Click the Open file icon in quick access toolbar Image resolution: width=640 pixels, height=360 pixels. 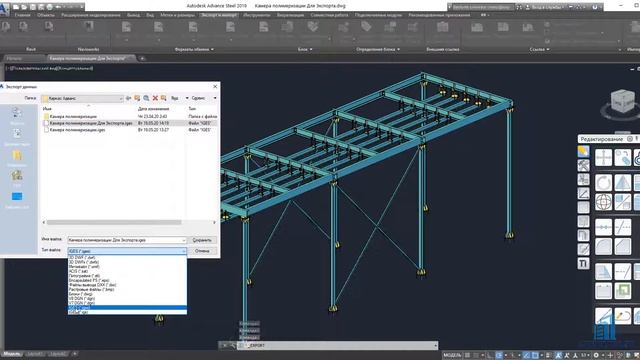24,7
